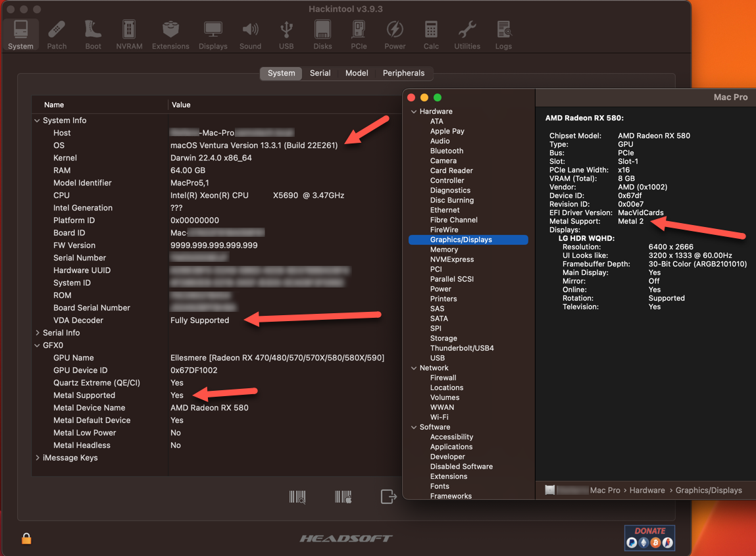The height and width of the screenshot is (556, 756).
Task: Select Thunderbolt/USB4 in the sidebar
Action: [x=462, y=348]
